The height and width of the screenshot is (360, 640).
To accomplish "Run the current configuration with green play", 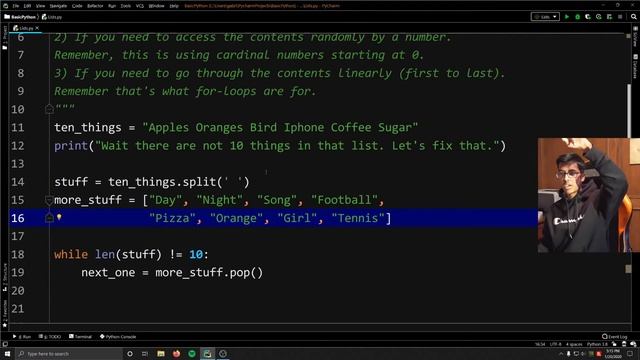I will (567, 17).
